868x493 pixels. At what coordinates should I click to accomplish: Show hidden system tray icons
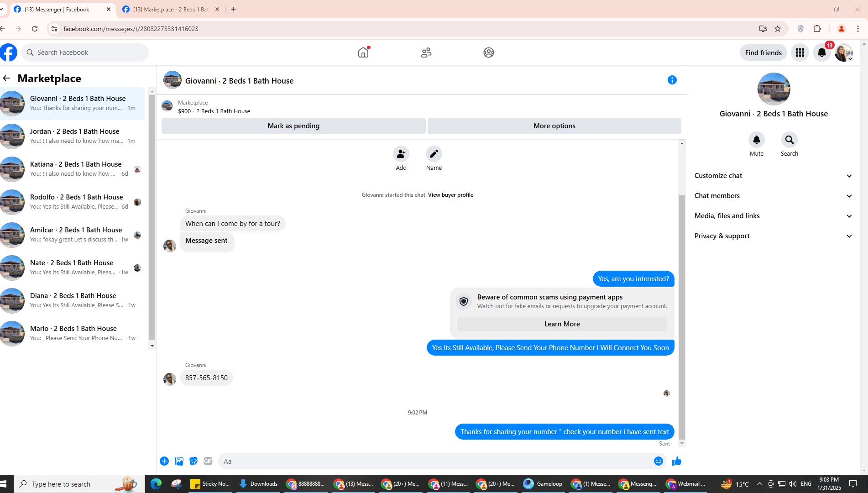point(759,484)
